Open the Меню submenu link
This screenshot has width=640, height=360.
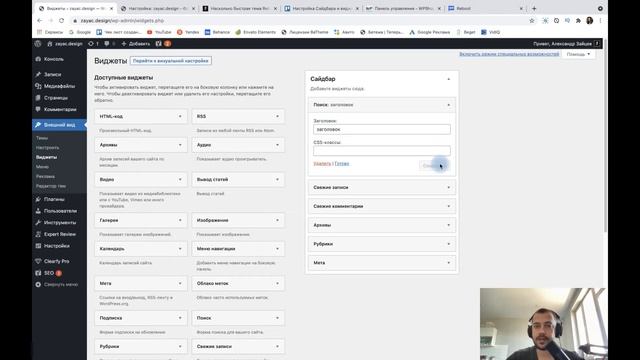[42, 167]
